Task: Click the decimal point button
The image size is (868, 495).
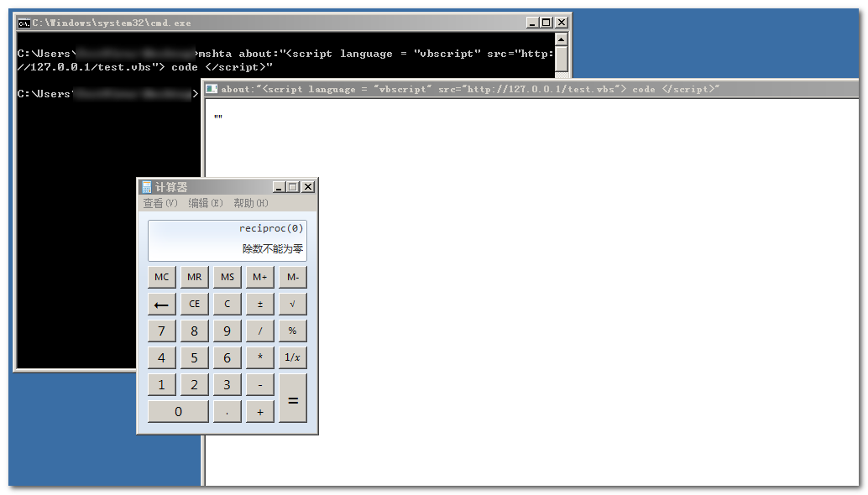Action: pyautogui.click(x=227, y=411)
